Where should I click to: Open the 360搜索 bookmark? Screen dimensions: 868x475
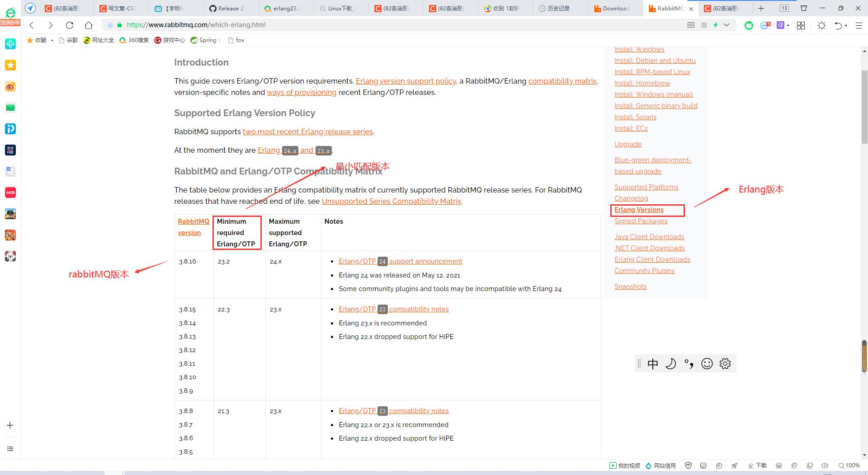click(x=134, y=40)
